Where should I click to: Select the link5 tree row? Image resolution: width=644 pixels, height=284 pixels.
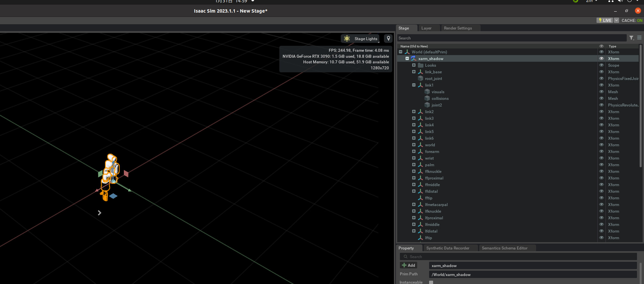click(518, 131)
